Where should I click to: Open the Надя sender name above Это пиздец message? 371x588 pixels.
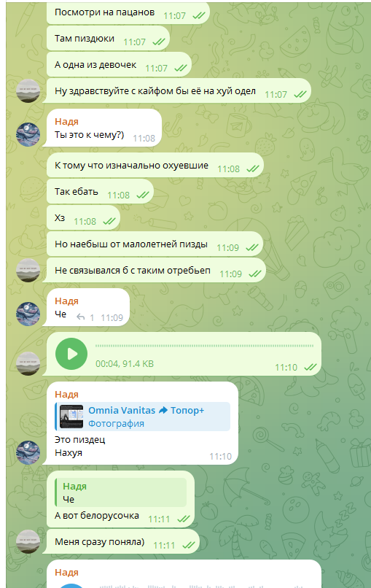(x=66, y=394)
